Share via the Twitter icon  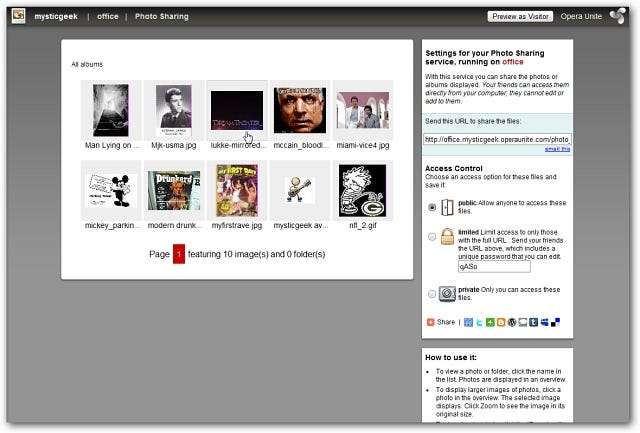[480, 322]
